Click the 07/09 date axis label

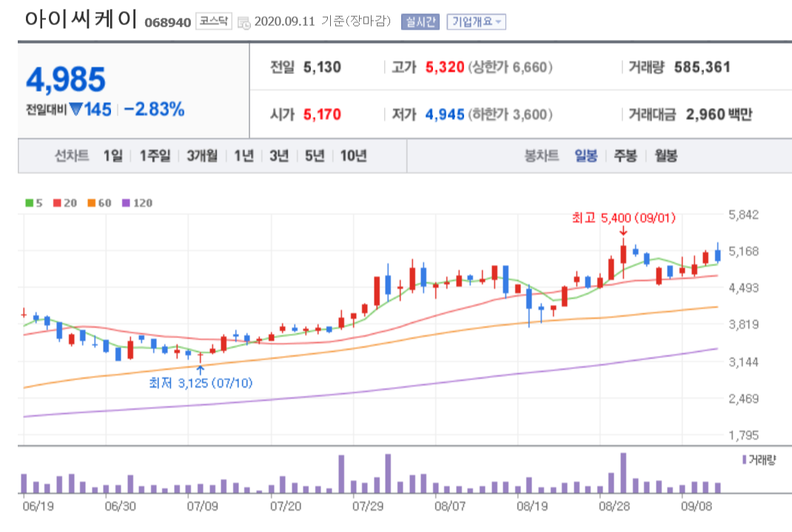click(x=203, y=506)
